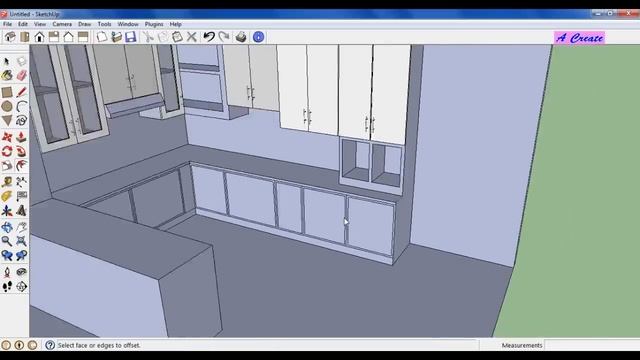640x360 pixels.
Task: Activate the Orbit camera tool
Action: tap(7, 227)
